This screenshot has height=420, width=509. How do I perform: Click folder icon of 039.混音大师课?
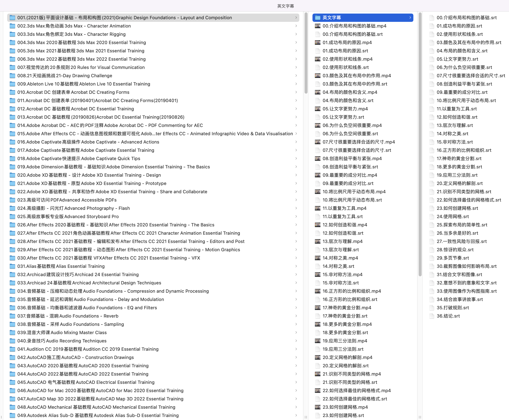click(x=12, y=332)
